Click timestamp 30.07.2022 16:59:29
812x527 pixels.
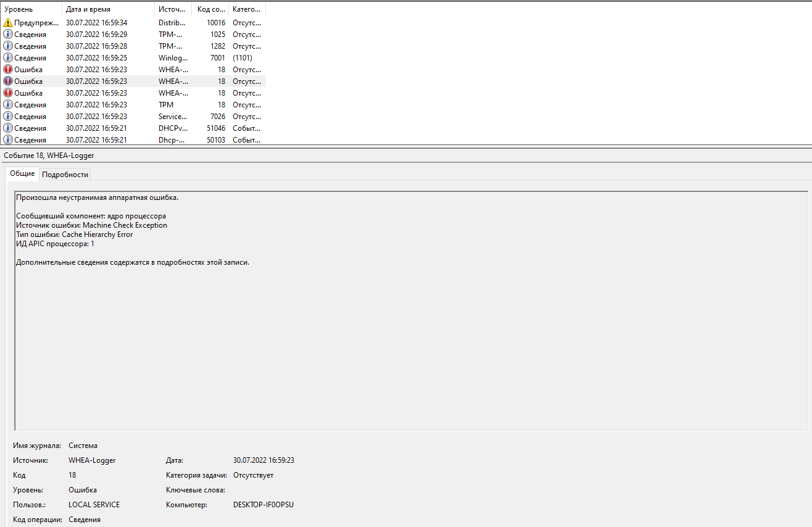coord(97,35)
